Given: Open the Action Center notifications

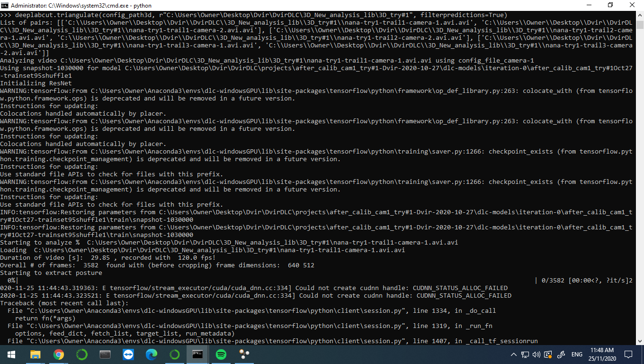Looking at the screenshot, I should [x=628, y=354].
